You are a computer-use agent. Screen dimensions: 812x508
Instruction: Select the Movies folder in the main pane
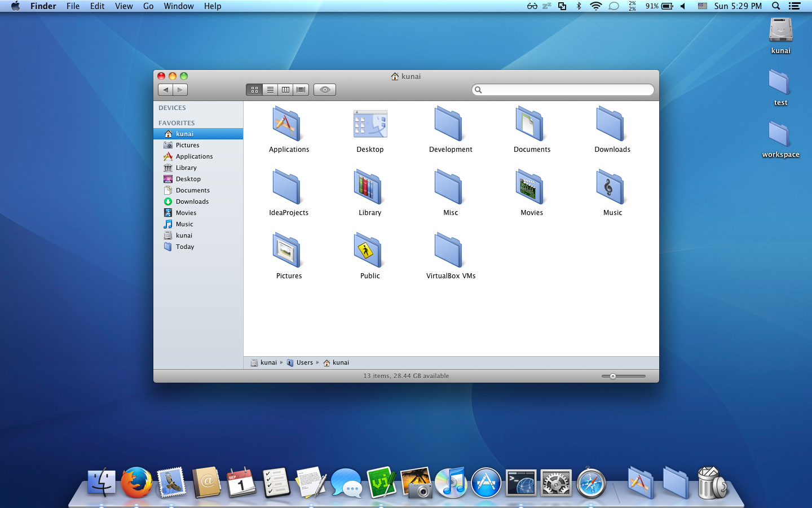[531, 187]
